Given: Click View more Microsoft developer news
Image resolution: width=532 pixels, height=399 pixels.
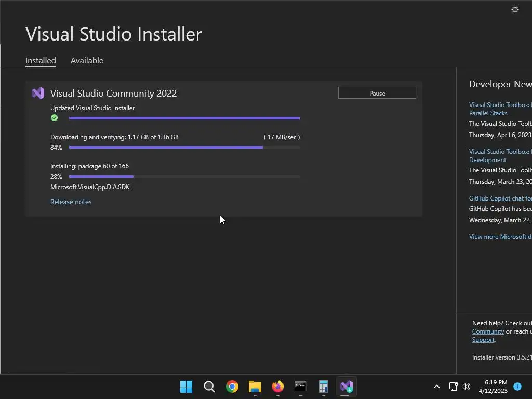Looking at the screenshot, I should [500, 237].
